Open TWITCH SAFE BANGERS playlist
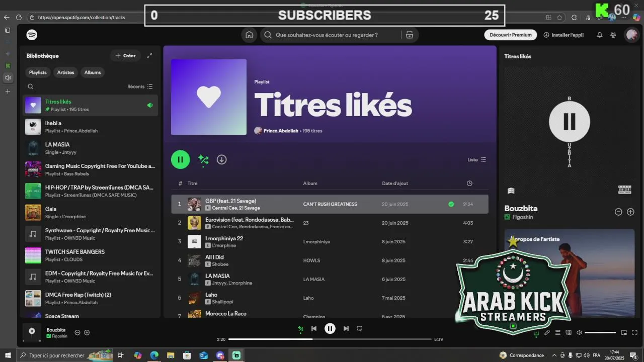 pos(91,255)
